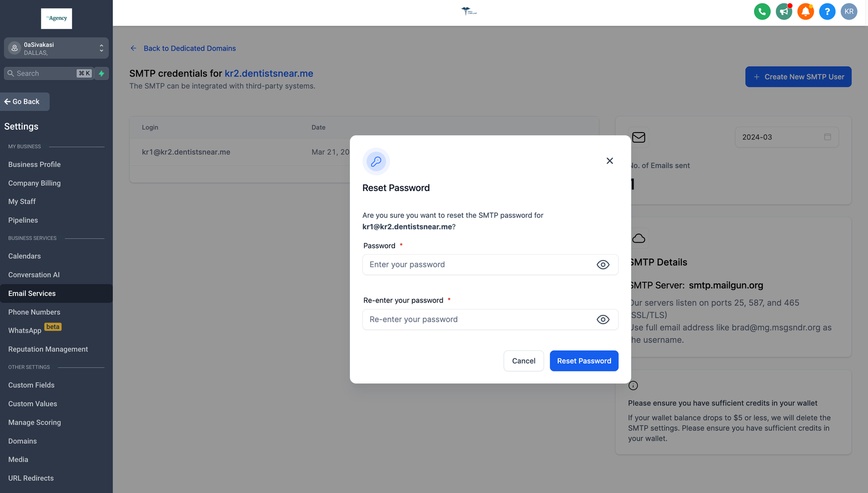Image resolution: width=868 pixels, height=493 pixels.
Task: Toggle visibility of re-entered password
Action: tap(603, 320)
